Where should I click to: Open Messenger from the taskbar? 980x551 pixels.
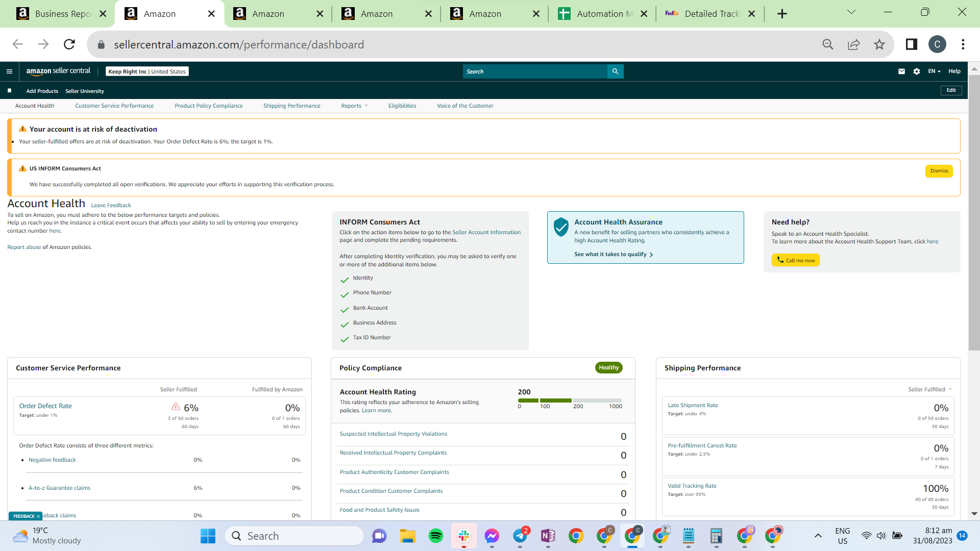[x=492, y=536]
